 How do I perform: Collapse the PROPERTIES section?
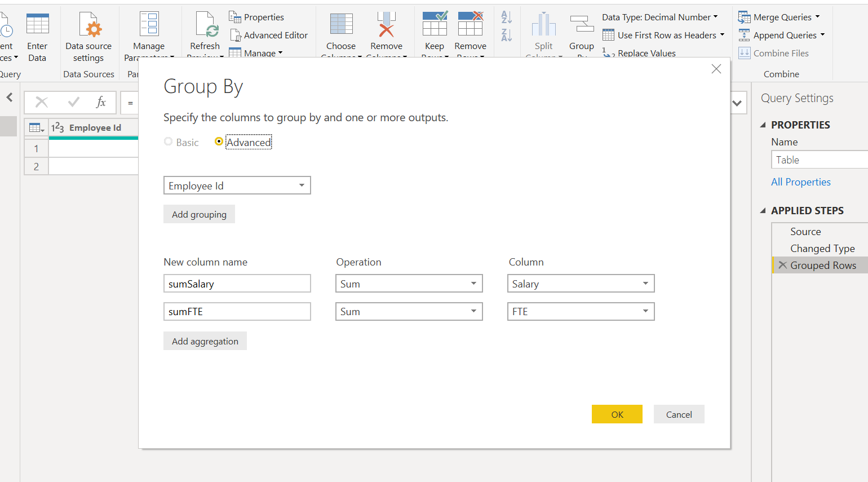tap(763, 125)
